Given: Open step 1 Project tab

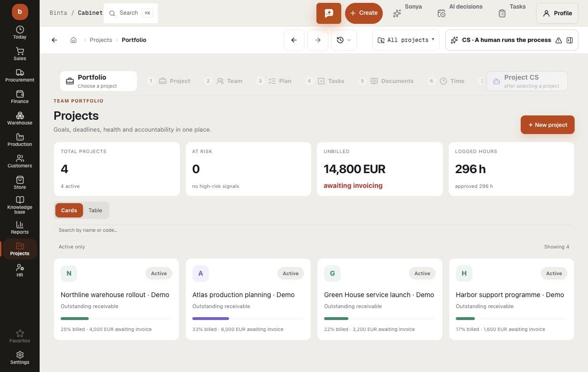Looking at the screenshot, I should [x=169, y=81].
